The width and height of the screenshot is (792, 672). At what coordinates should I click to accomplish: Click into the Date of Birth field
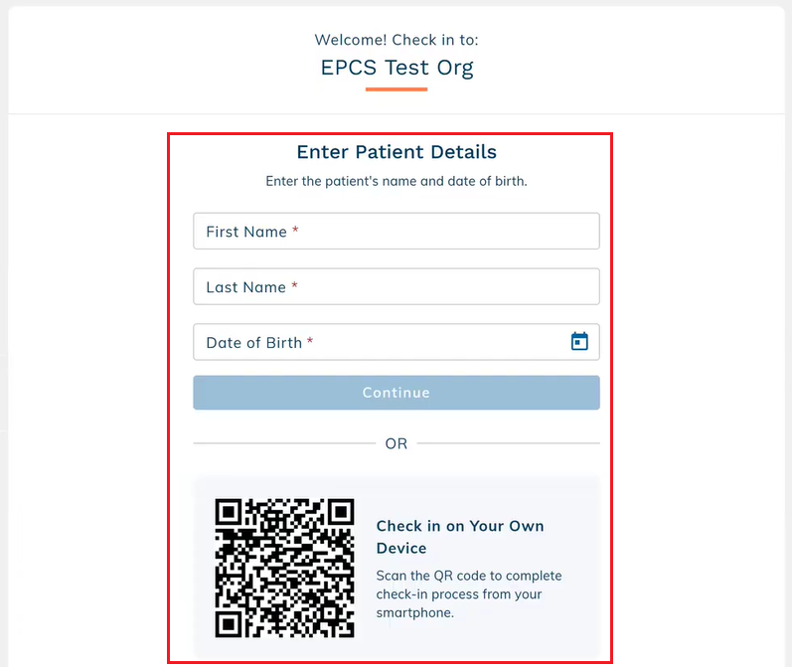point(396,342)
